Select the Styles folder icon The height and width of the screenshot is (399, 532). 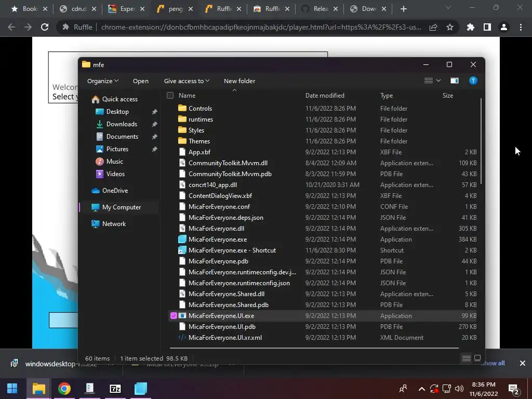point(182,130)
